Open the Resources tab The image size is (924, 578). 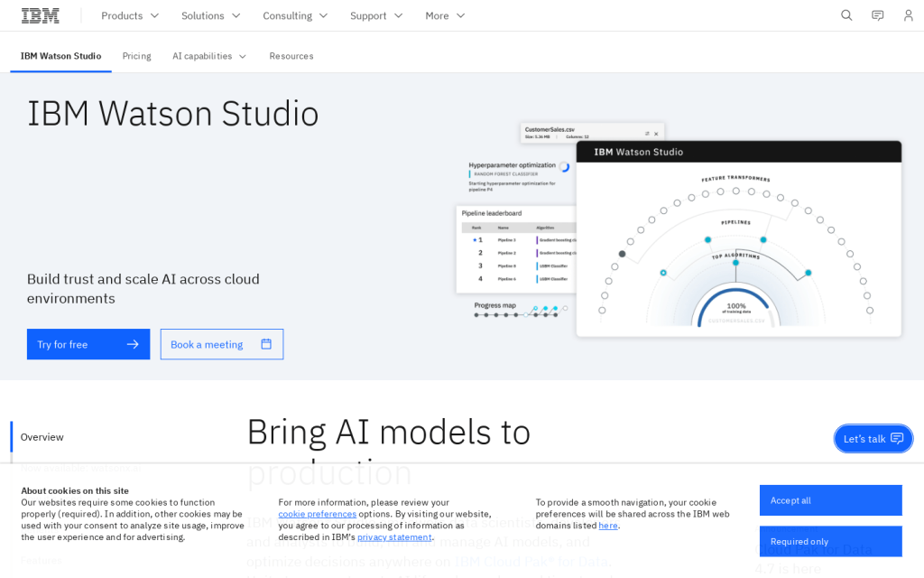click(291, 56)
